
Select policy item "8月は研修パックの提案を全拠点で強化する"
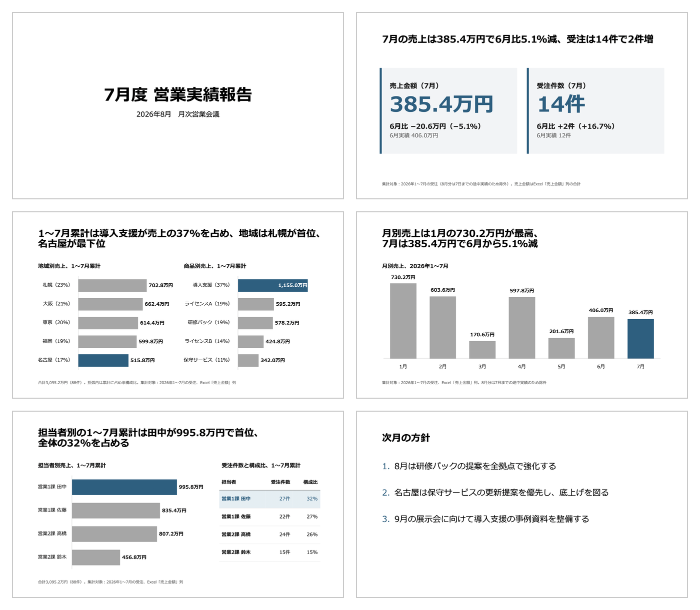475,466
